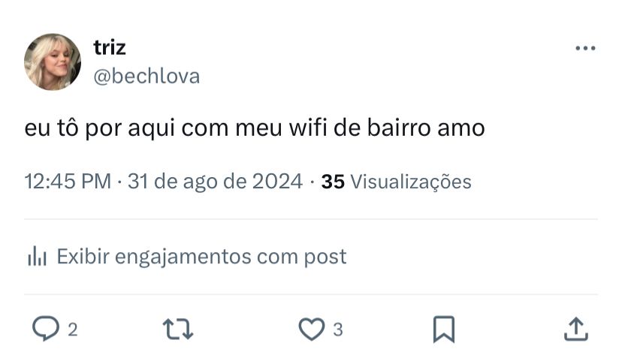Share the post via the upload arrow icon
Screen dimensions: 622x364
coord(576,329)
